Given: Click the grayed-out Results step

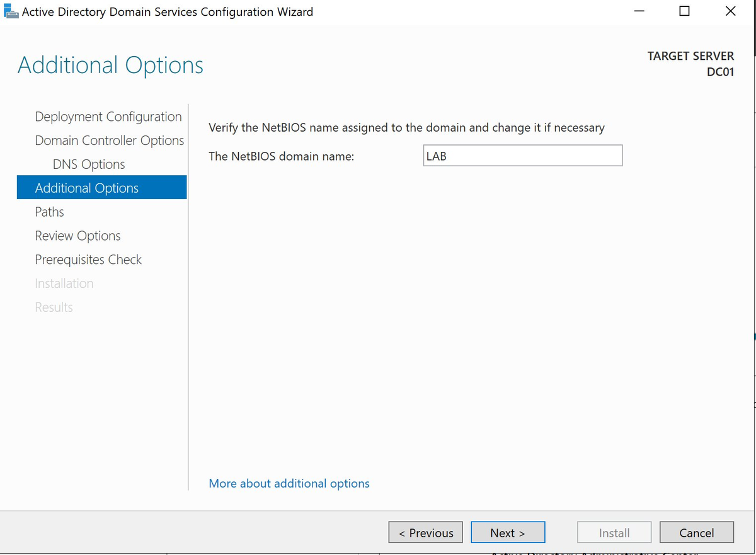Looking at the screenshot, I should click(54, 307).
